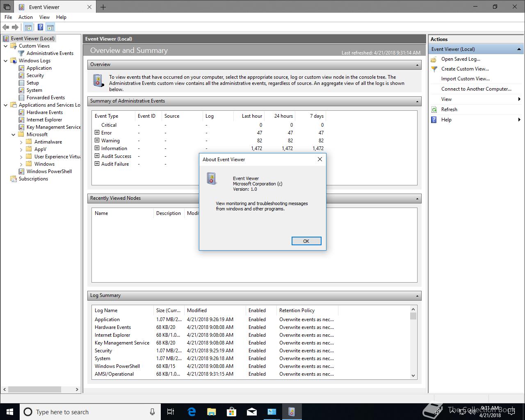
Task: Expand the Warning event type row
Action: (x=97, y=140)
